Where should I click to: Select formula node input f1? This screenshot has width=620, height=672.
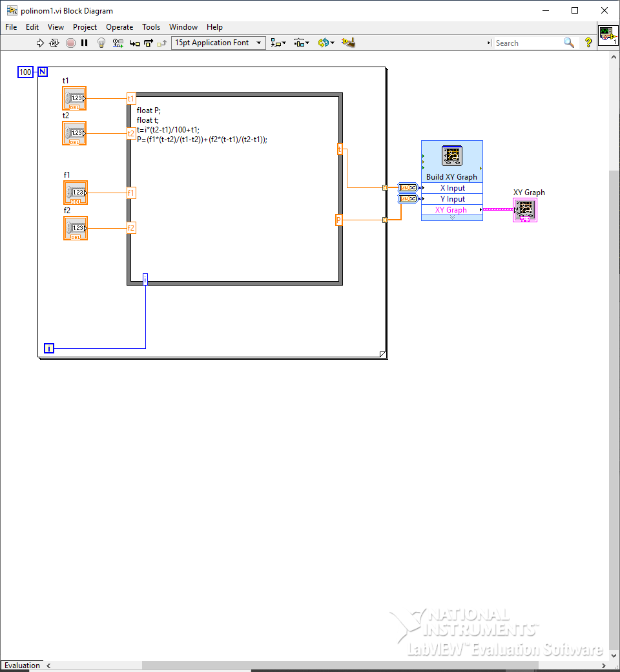[x=131, y=193]
